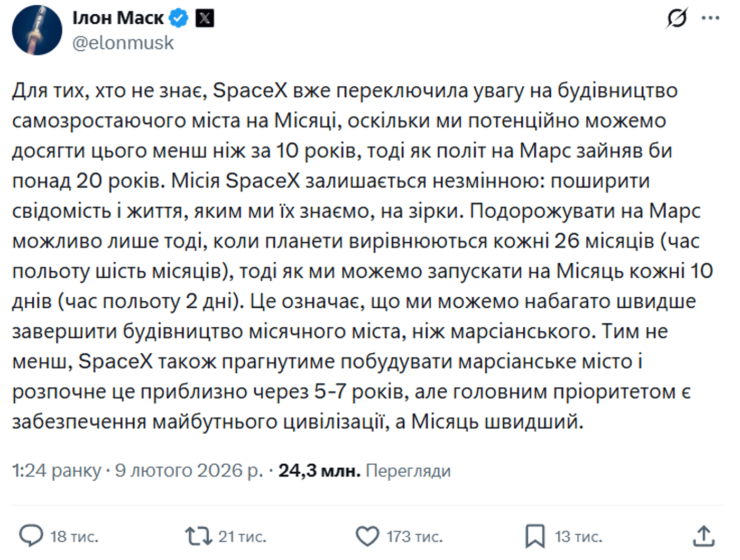Open the 24,3 млн. Перегляди views link
740x560 pixels.
point(365,469)
